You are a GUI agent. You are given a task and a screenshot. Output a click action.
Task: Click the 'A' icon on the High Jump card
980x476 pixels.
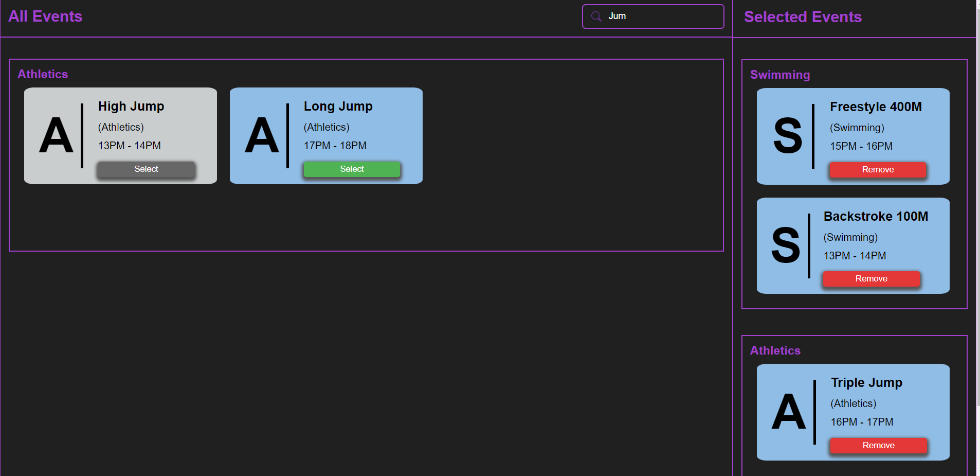click(x=56, y=136)
